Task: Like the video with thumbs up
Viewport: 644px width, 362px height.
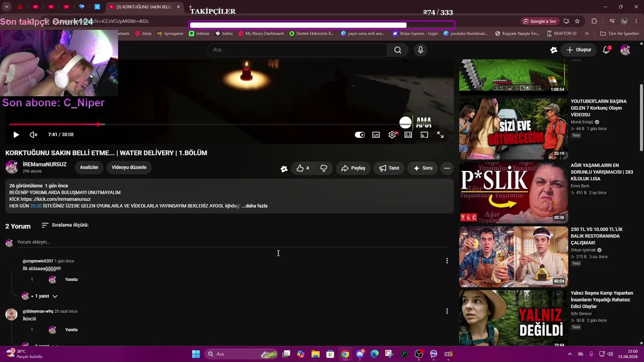Action: (x=303, y=168)
